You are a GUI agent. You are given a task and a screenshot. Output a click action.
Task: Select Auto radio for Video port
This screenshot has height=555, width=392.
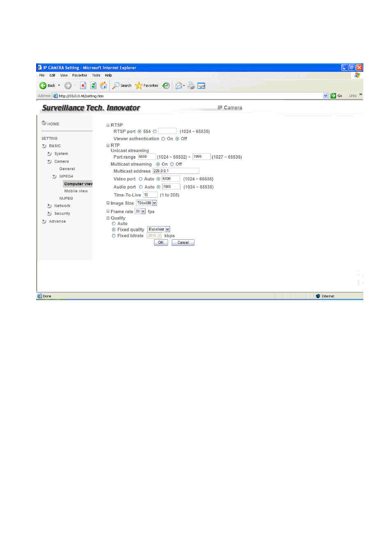coord(141,179)
